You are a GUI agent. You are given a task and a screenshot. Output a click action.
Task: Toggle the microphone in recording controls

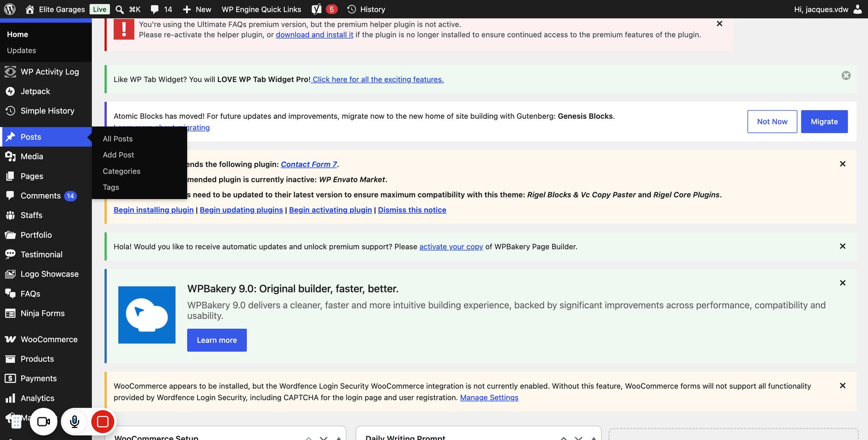click(x=75, y=422)
